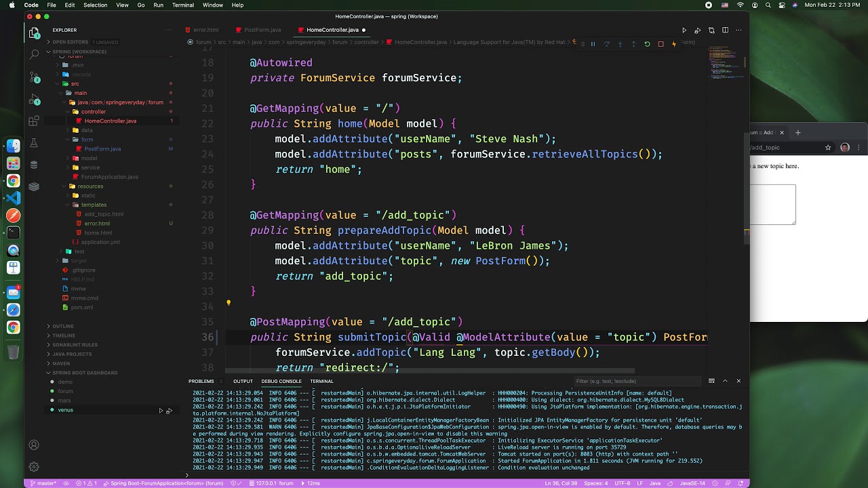Click the debug Step Into button
868x488 pixels.
(620, 44)
